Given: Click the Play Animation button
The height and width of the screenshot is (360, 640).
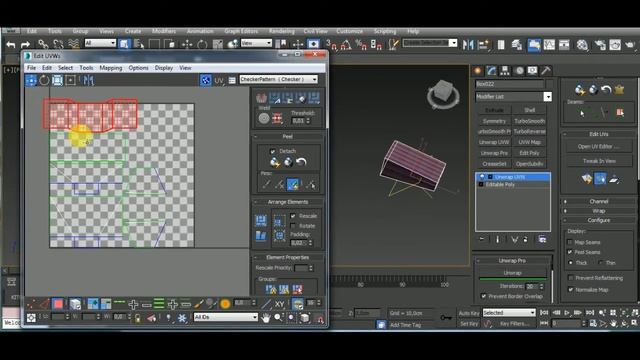Looking at the screenshot, I should click(567, 313).
